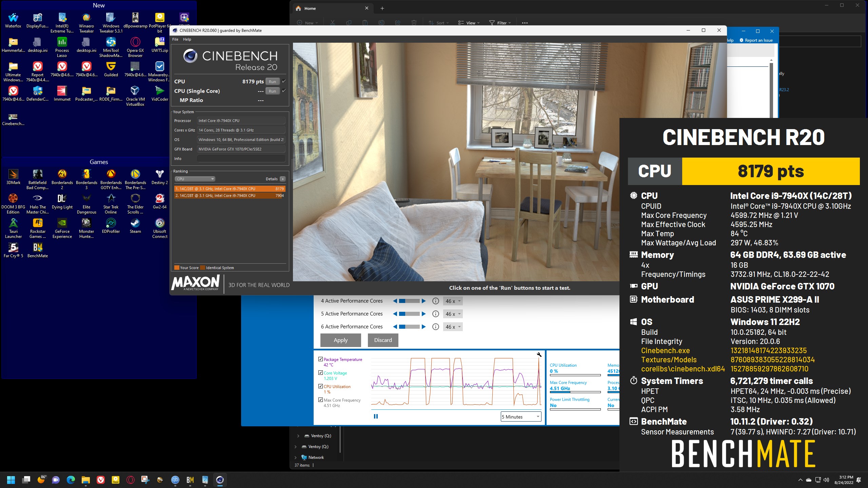Run the CPU multi-core benchmark
The height and width of the screenshot is (488, 868).
coord(273,81)
